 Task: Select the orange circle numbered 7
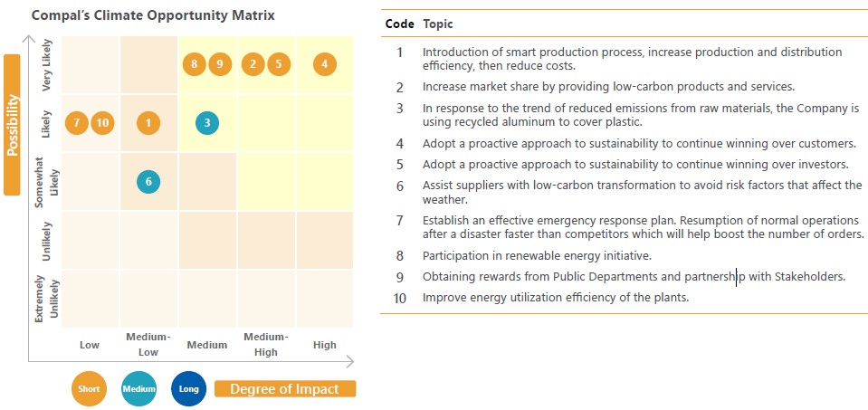click(x=77, y=123)
